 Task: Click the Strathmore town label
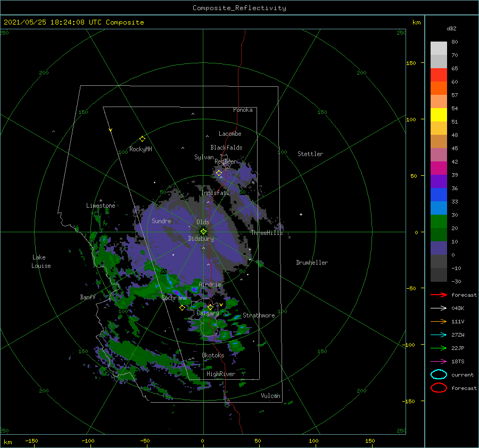coord(259,315)
